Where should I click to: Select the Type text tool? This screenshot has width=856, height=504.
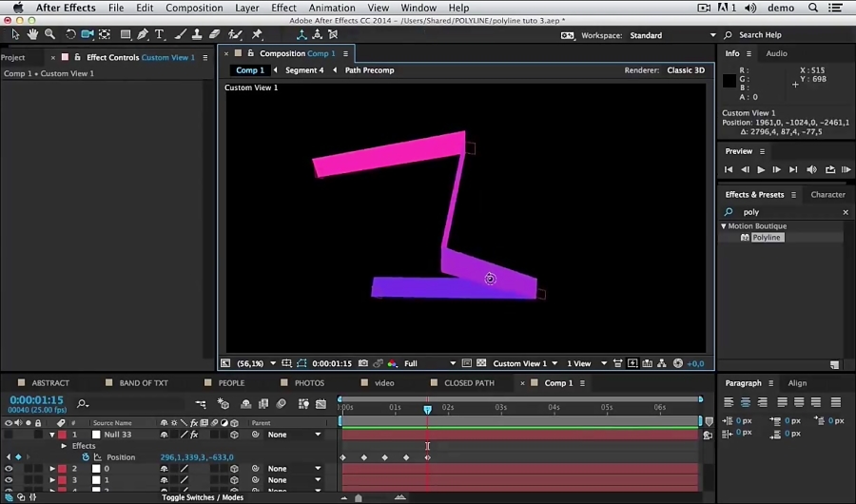click(x=160, y=34)
